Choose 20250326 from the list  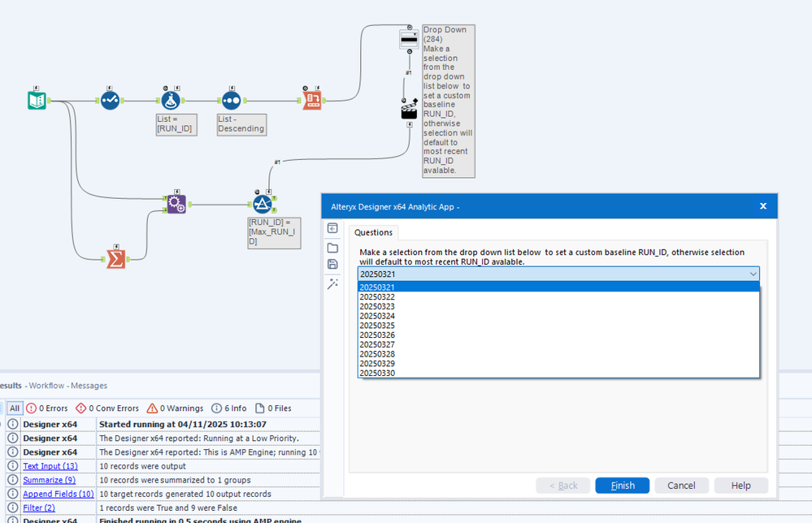tap(558, 335)
